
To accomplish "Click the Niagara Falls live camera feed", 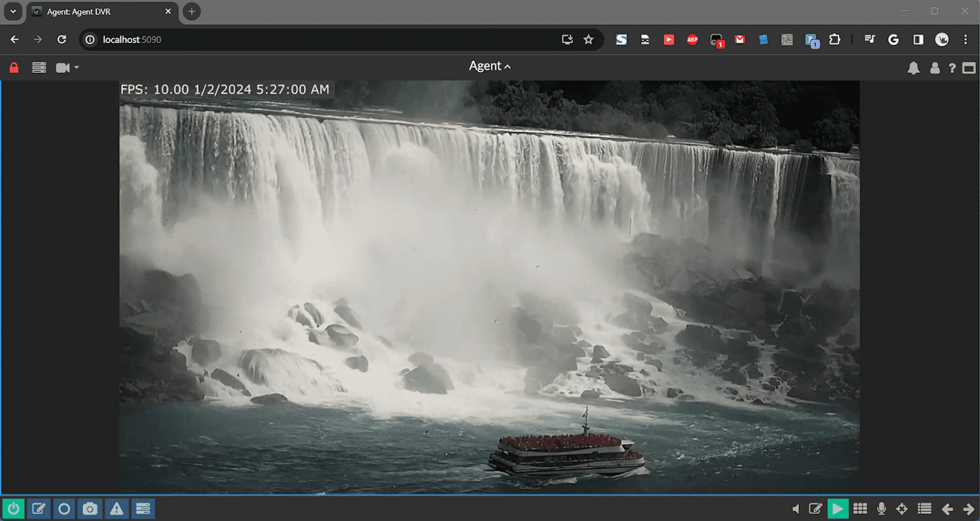I will pos(489,287).
